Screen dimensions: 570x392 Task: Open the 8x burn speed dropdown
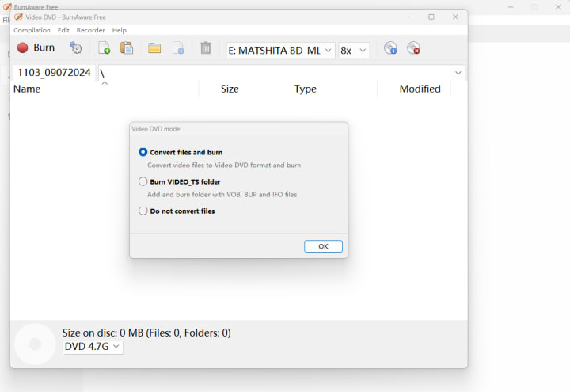coord(354,50)
